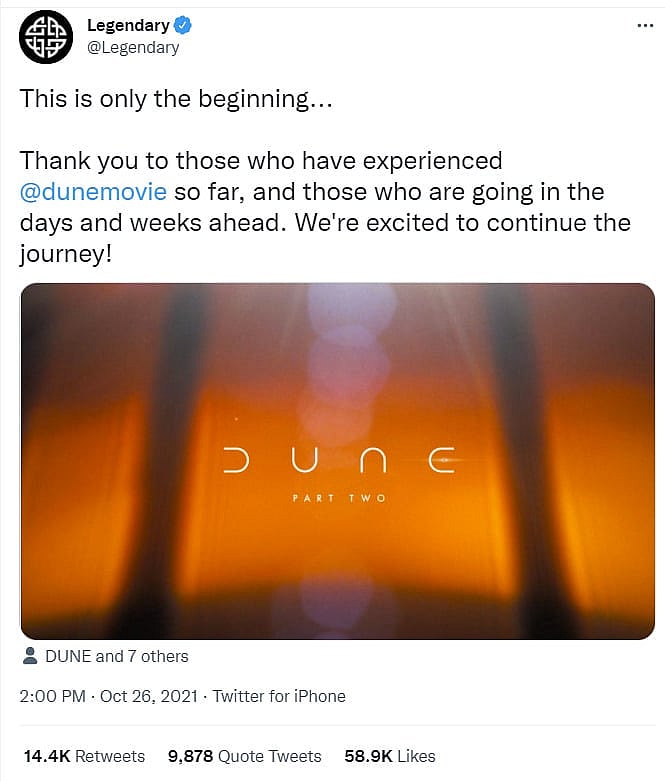Open the @dunemovie mention link
The height and width of the screenshot is (781, 665).
(x=93, y=191)
